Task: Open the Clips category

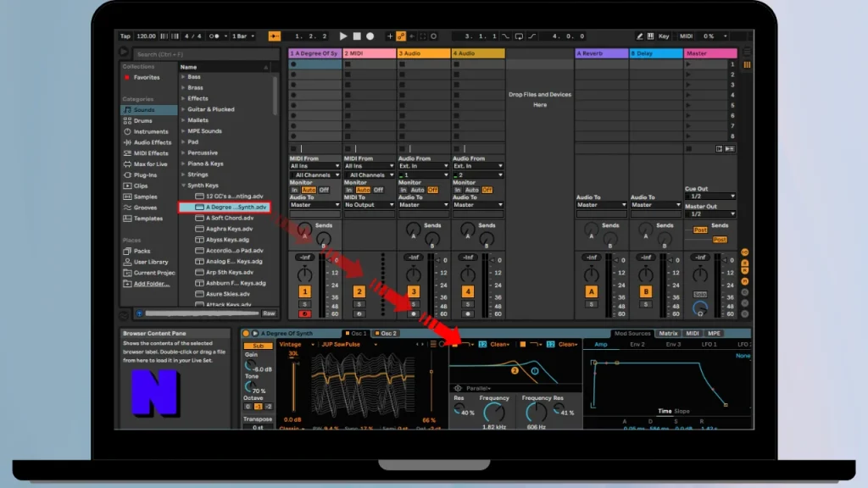Action: click(x=141, y=186)
